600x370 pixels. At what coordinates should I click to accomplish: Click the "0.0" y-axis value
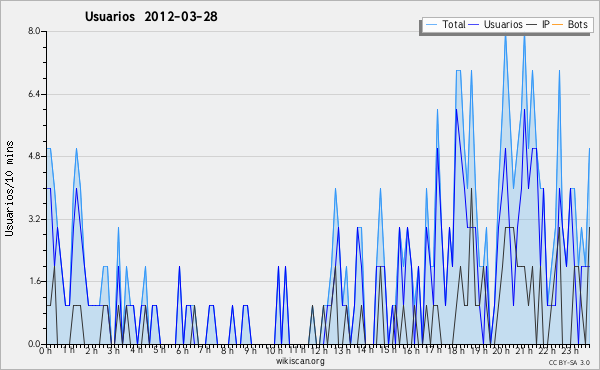coord(34,344)
